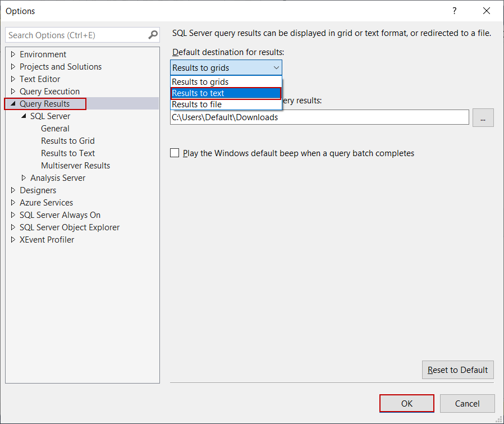This screenshot has height=424, width=504.
Task: Open the default destination dropdown arrow
Action: (276, 68)
